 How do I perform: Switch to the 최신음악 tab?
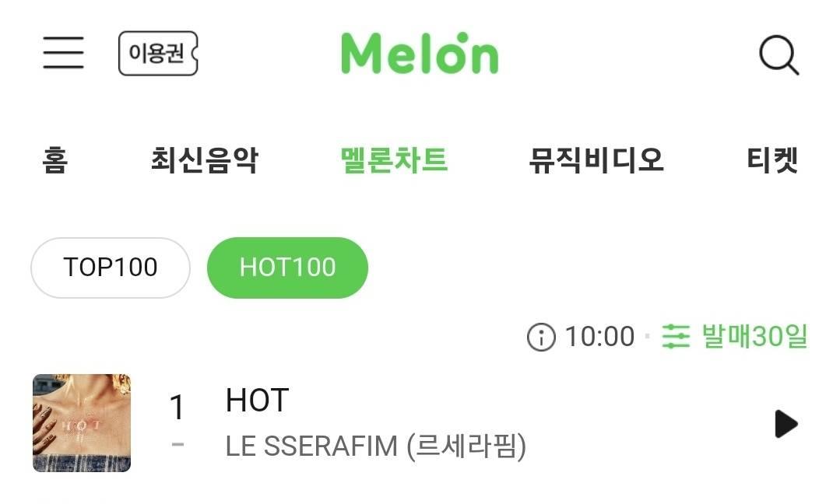pos(205,160)
